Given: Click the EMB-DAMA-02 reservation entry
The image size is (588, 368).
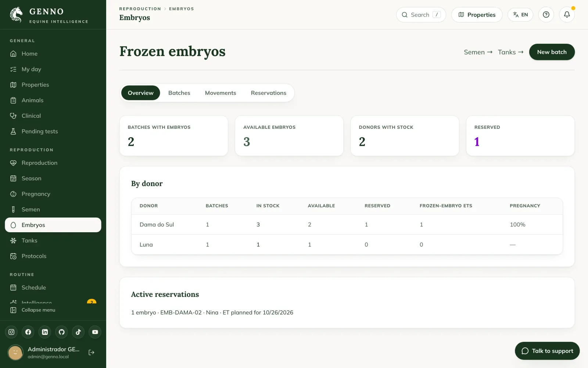Looking at the screenshot, I should click(x=212, y=312).
